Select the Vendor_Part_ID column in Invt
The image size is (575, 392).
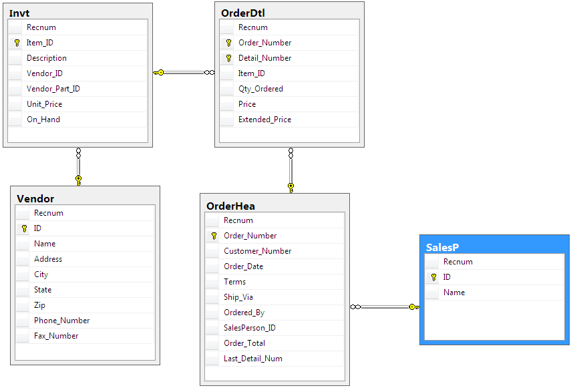53,89
